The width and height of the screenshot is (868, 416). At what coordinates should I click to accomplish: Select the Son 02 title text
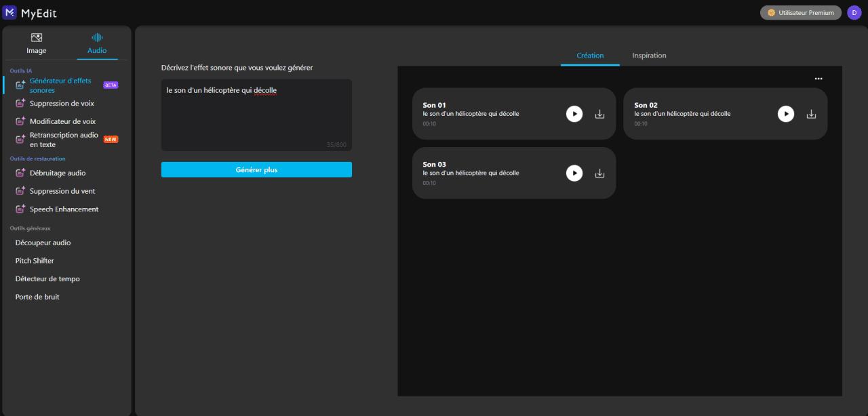coord(646,105)
